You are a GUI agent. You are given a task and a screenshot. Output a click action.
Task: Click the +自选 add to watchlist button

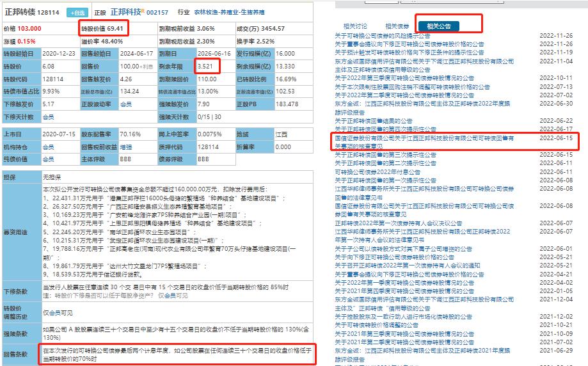[x=77, y=12]
